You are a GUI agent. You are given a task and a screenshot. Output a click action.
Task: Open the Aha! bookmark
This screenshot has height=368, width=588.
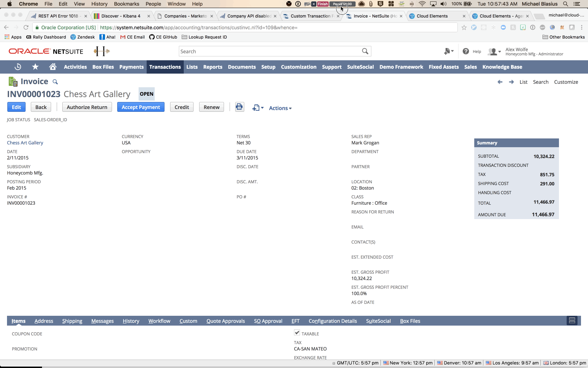pyautogui.click(x=107, y=37)
